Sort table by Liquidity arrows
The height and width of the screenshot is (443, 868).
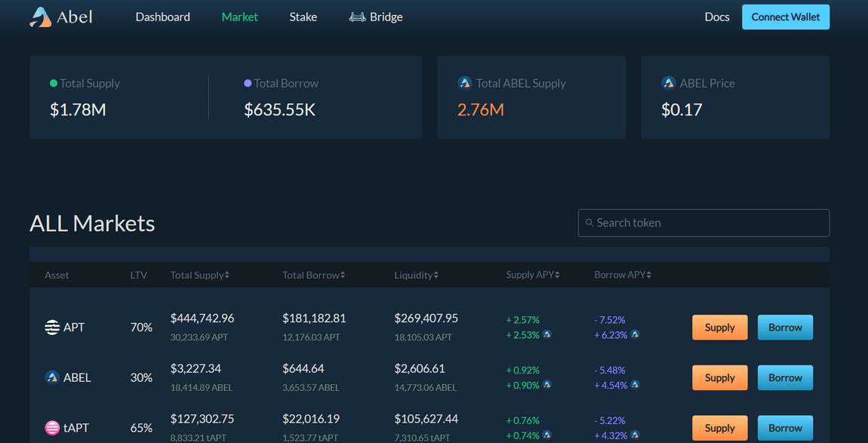click(x=436, y=275)
